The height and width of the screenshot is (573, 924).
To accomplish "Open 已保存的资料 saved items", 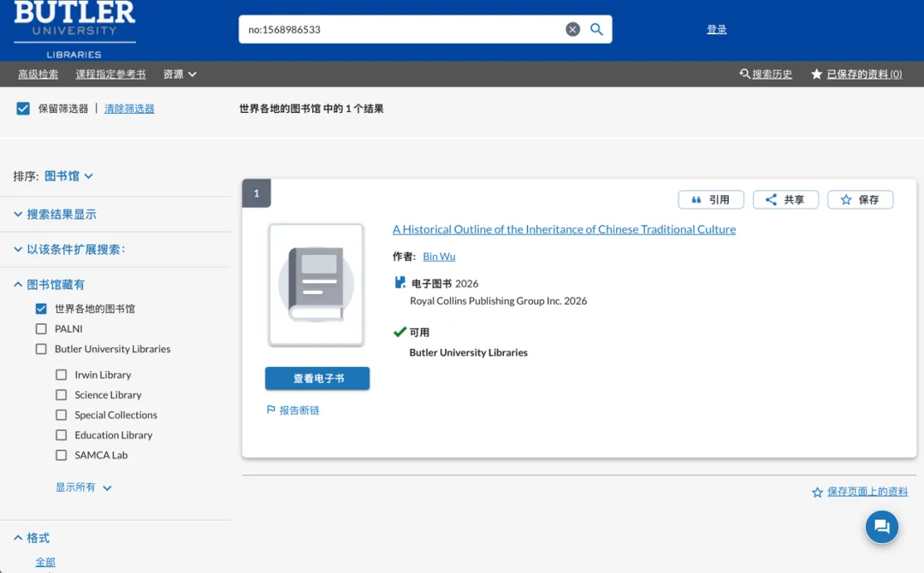I will pyautogui.click(x=856, y=74).
